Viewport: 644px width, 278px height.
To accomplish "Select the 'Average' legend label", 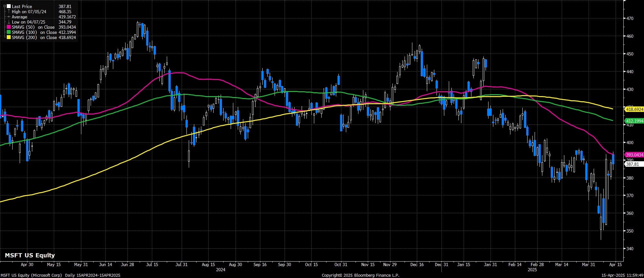I will (x=19, y=17).
